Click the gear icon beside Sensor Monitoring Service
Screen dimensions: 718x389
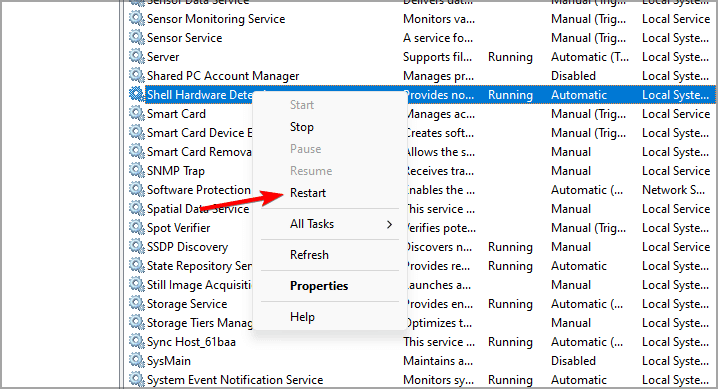[x=136, y=18]
